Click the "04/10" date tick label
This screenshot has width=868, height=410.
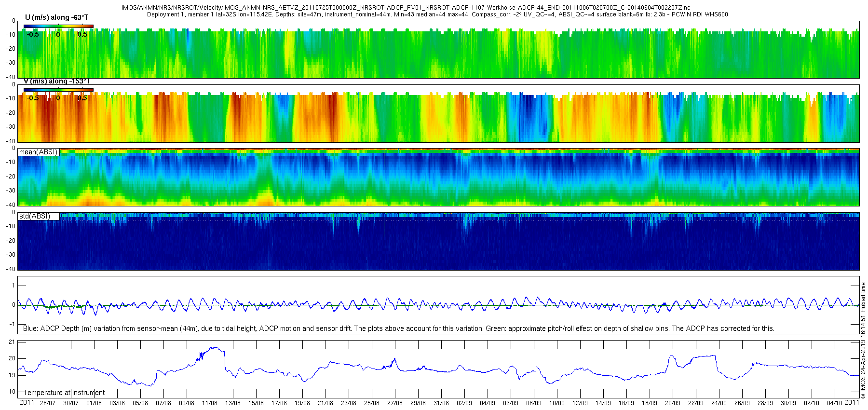834,403
